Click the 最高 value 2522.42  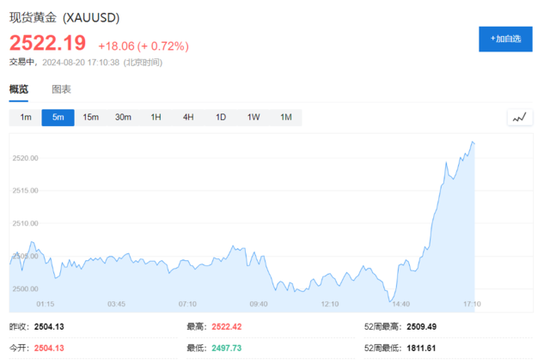click(x=227, y=327)
